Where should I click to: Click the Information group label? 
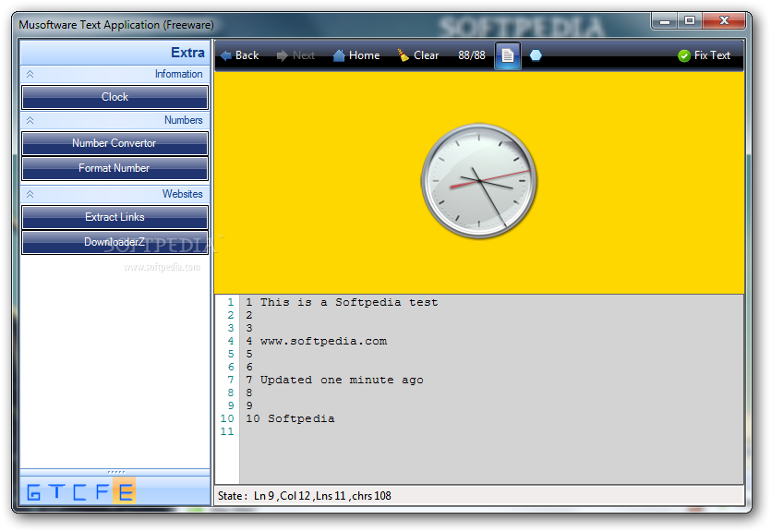[178, 74]
